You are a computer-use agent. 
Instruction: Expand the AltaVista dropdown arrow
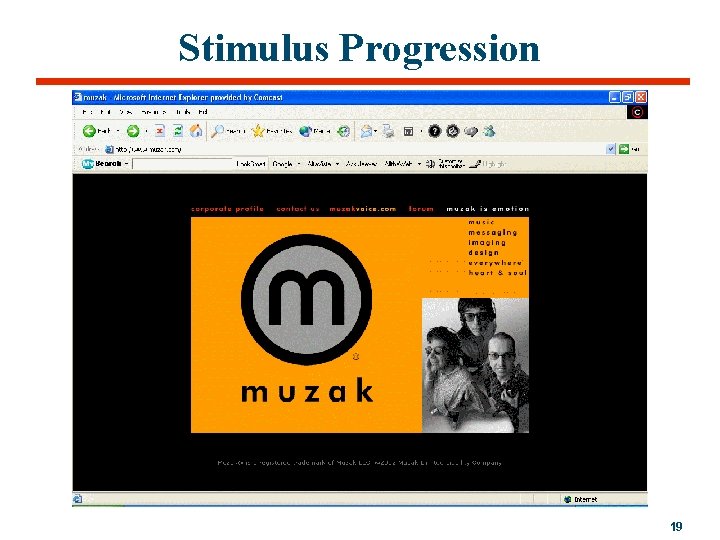click(338, 163)
